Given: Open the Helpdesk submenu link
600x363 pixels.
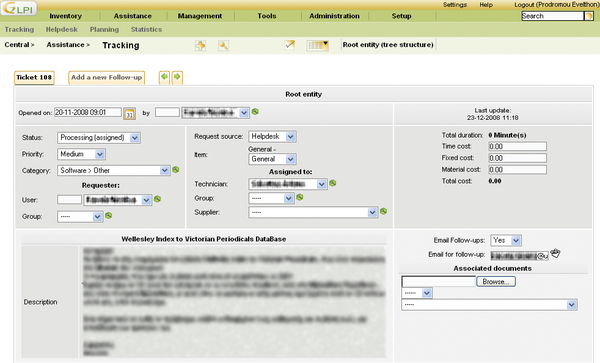Looking at the screenshot, I should click(x=62, y=29).
